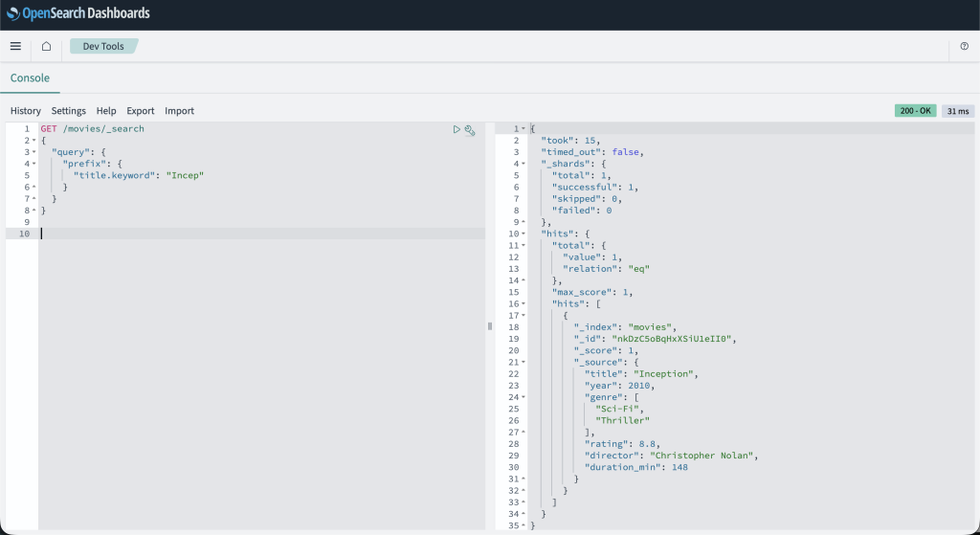Open the hamburger navigation menu
This screenshot has width=980, height=535.
pyautogui.click(x=15, y=46)
